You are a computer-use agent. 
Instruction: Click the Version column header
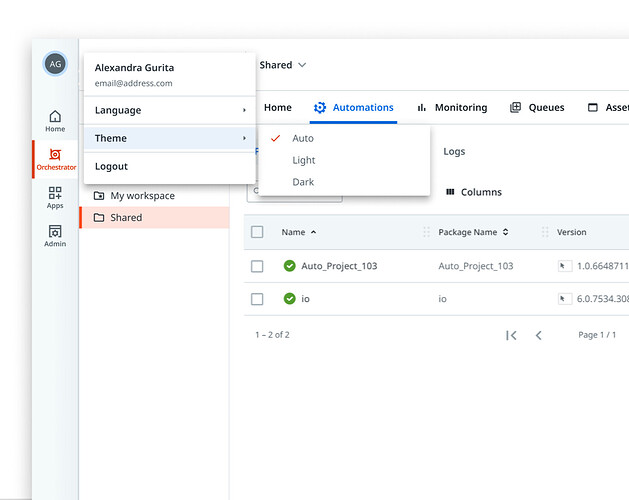tap(572, 232)
